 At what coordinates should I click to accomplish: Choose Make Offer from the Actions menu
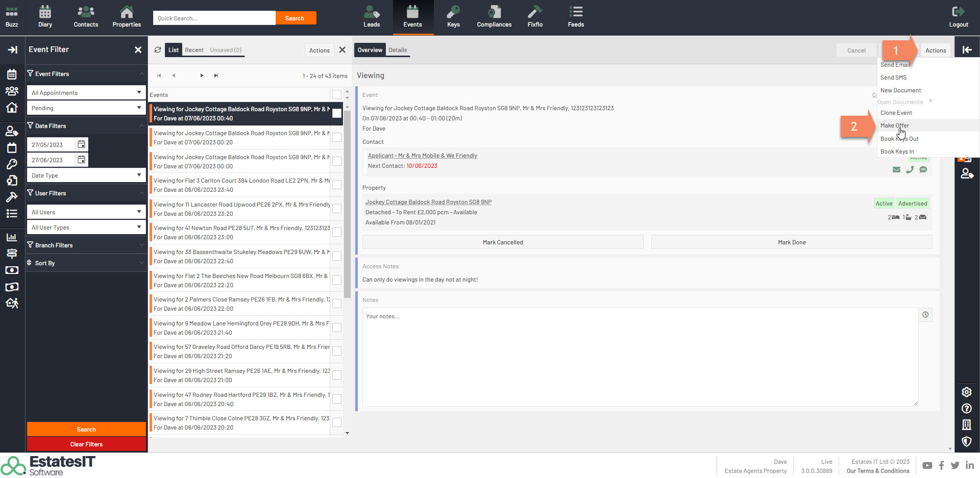[x=894, y=125]
